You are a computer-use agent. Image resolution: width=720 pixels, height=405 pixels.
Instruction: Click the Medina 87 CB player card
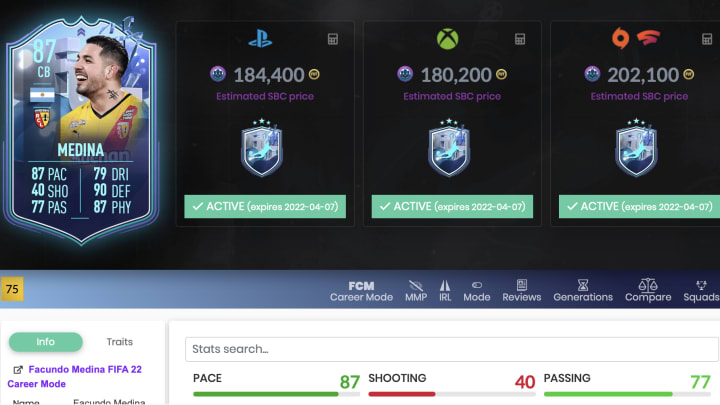coord(81,131)
